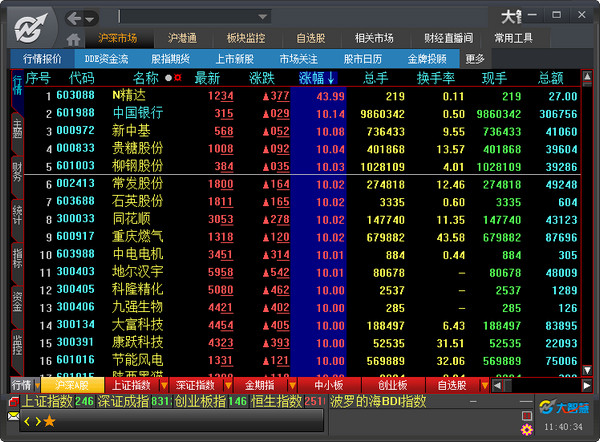Click the yellow next arrow in the message bar
Viewport: 600px width, 442px height.
tap(38, 422)
